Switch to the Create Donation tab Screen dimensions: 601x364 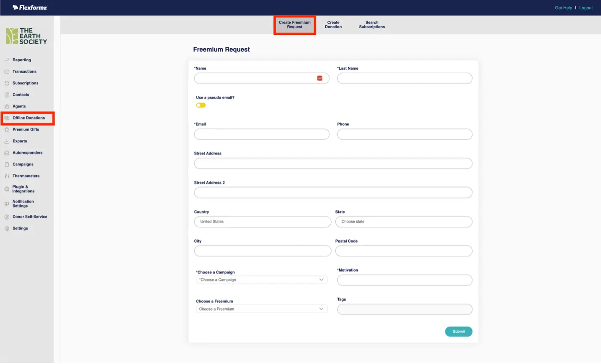point(333,25)
